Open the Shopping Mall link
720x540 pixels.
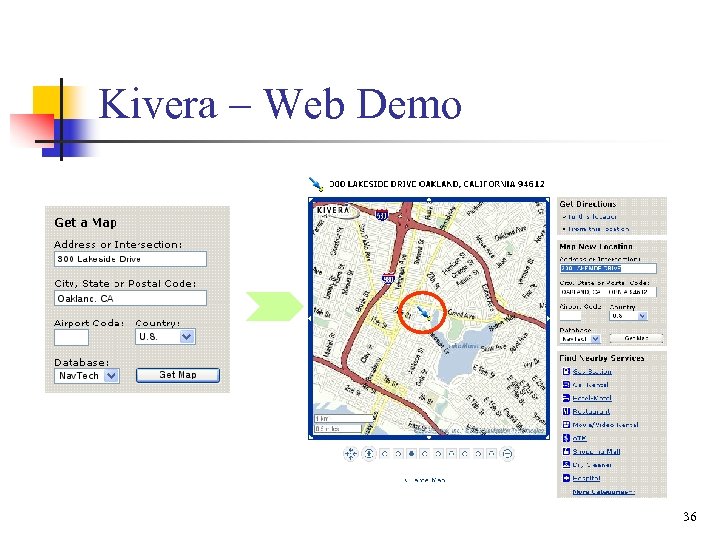pos(596,451)
